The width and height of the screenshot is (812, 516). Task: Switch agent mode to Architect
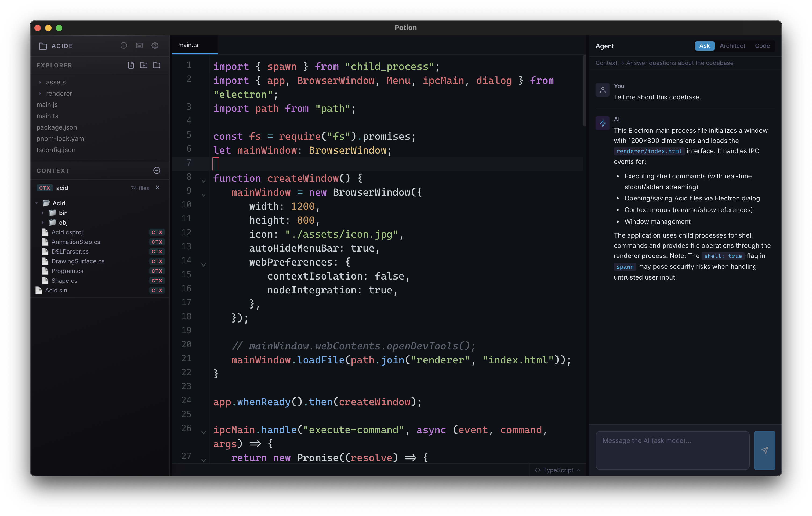click(732, 46)
